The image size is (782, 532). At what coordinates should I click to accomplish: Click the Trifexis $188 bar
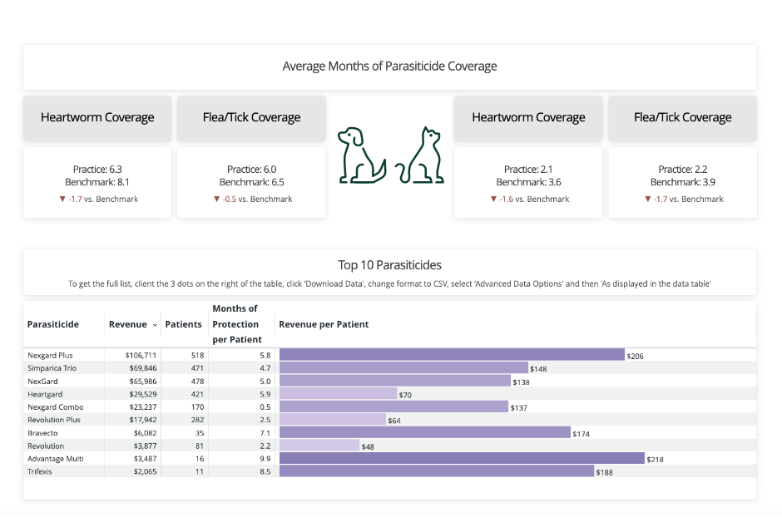point(437,471)
